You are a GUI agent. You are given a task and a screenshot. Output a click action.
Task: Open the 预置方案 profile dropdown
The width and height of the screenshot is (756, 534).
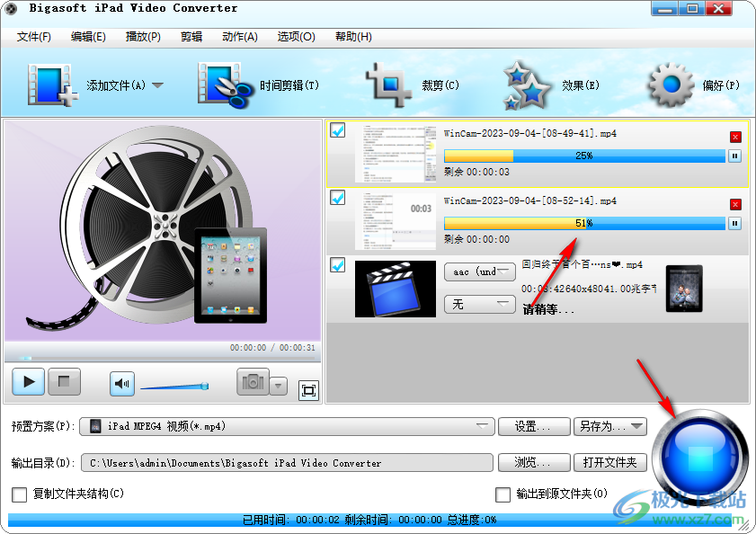pyautogui.click(x=288, y=426)
